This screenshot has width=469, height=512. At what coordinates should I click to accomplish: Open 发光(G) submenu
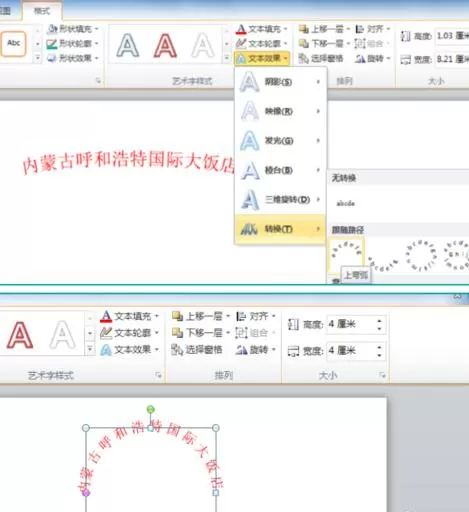[280, 140]
